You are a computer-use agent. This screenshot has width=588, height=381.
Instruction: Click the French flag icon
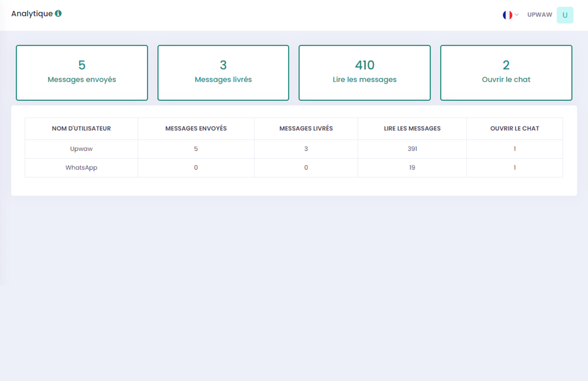pos(507,15)
